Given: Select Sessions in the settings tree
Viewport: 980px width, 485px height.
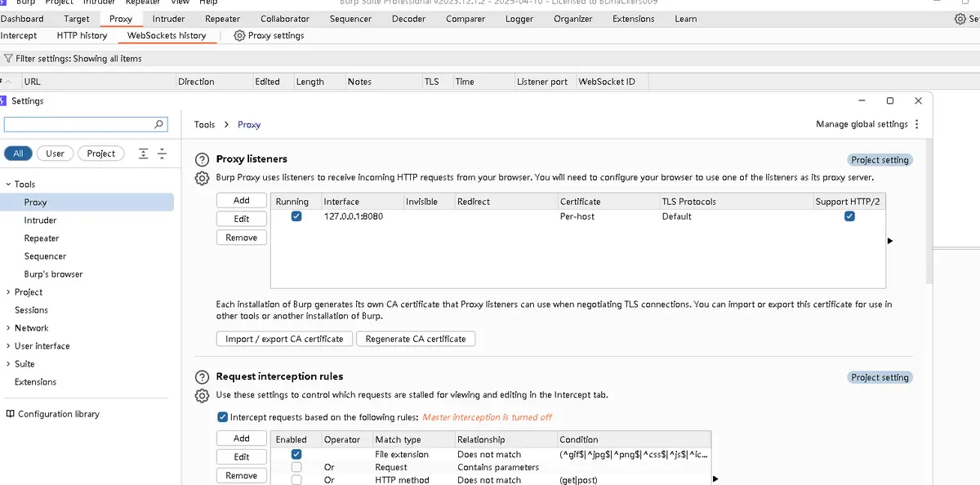Looking at the screenshot, I should point(31,310).
